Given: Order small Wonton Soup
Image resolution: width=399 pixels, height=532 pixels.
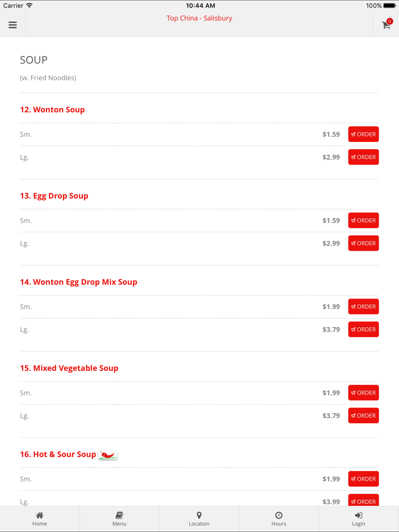Looking at the screenshot, I should [363, 134].
